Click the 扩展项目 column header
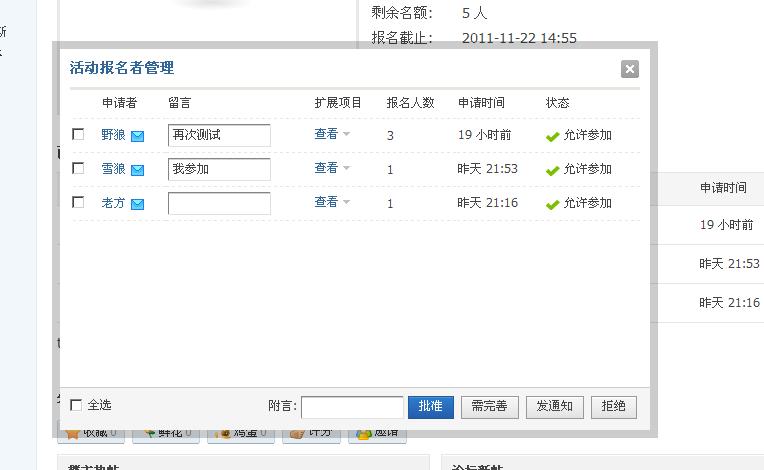764x470 pixels. click(338, 103)
